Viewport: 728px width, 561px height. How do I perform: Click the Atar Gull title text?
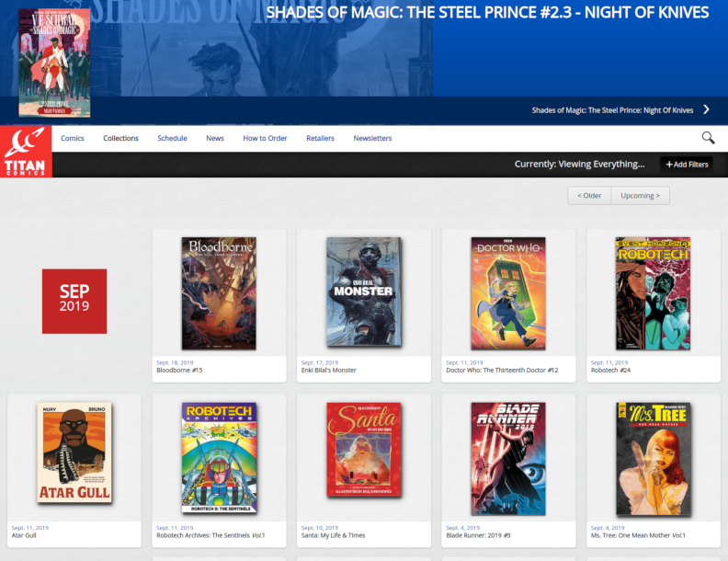(x=24, y=535)
